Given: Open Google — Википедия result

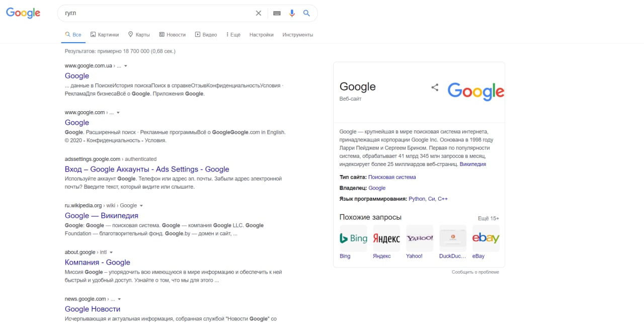Looking at the screenshot, I should [x=102, y=215].
